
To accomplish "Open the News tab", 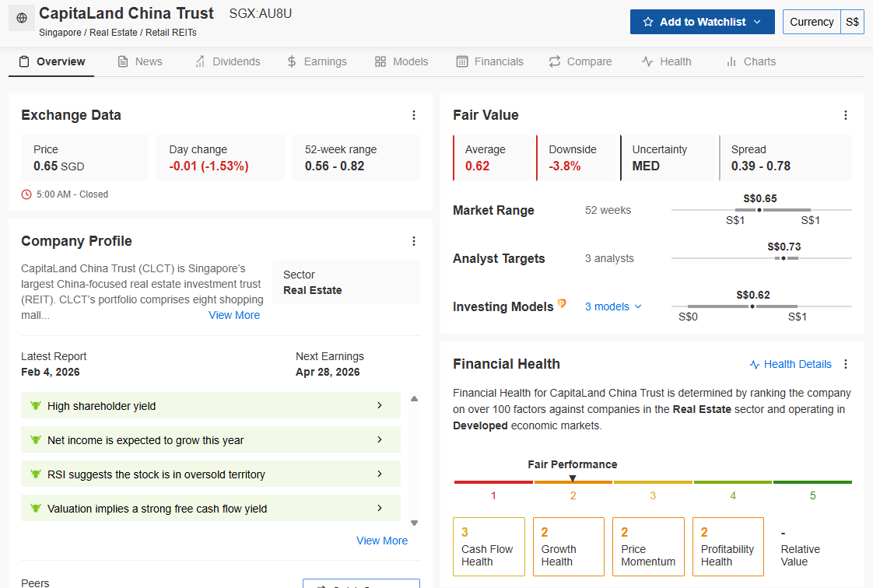I will (140, 61).
